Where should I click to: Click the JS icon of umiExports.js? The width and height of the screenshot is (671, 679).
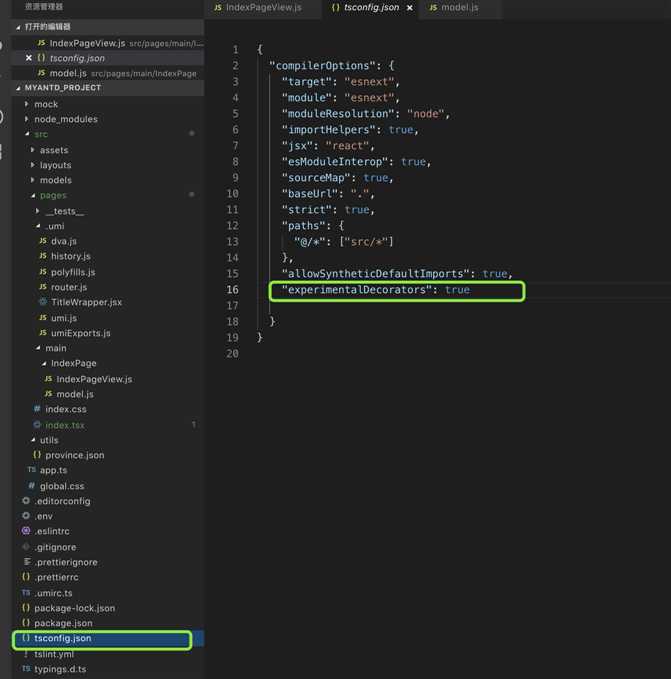point(43,333)
